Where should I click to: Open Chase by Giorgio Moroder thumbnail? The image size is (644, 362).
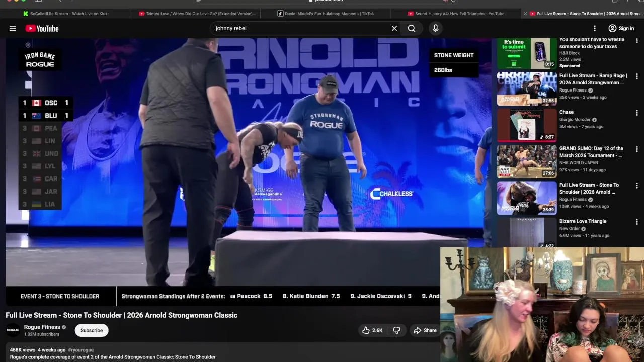527,125
